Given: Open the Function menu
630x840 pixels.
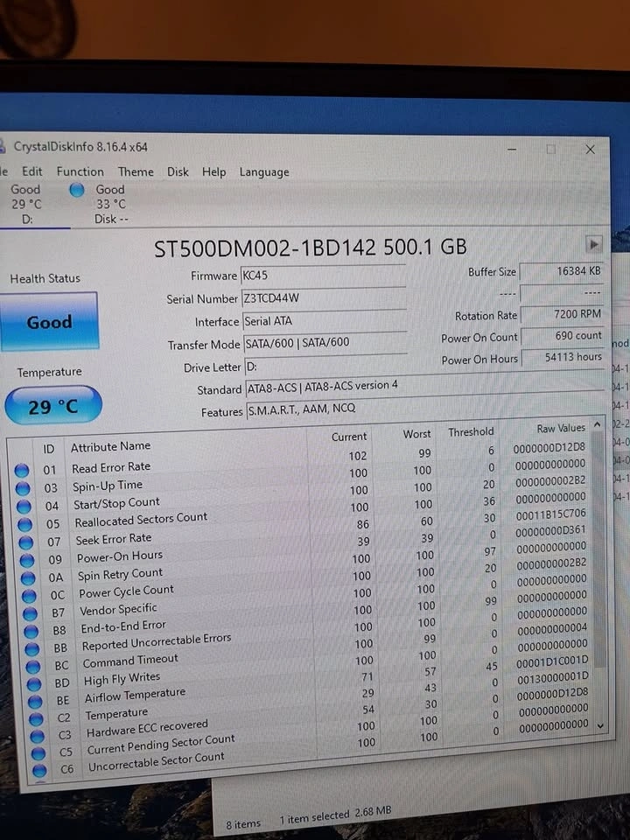Looking at the screenshot, I should coord(80,171).
